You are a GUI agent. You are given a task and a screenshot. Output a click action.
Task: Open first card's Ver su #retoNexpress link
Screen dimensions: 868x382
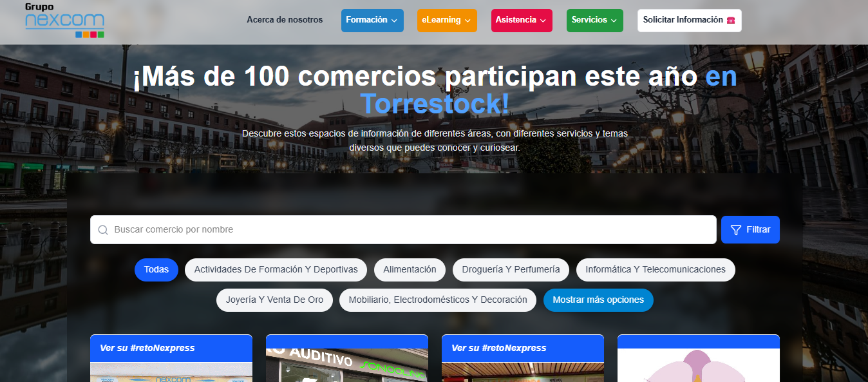click(147, 348)
